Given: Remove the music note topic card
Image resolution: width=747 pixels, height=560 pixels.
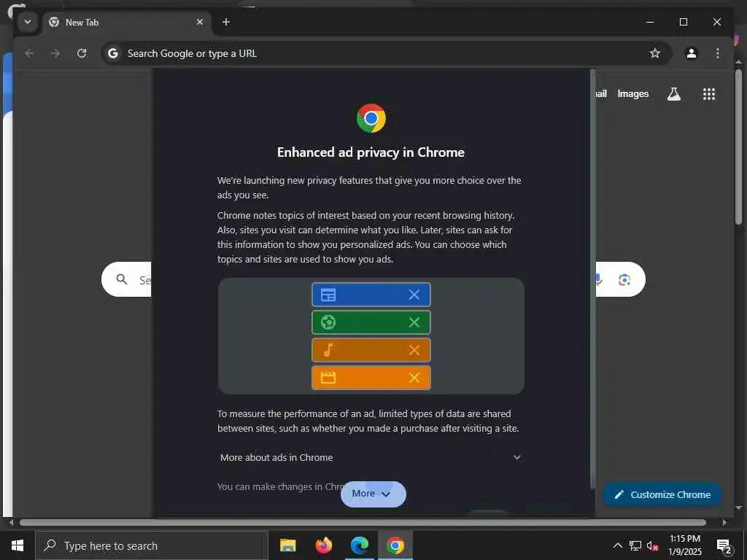Looking at the screenshot, I should click(414, 350).
